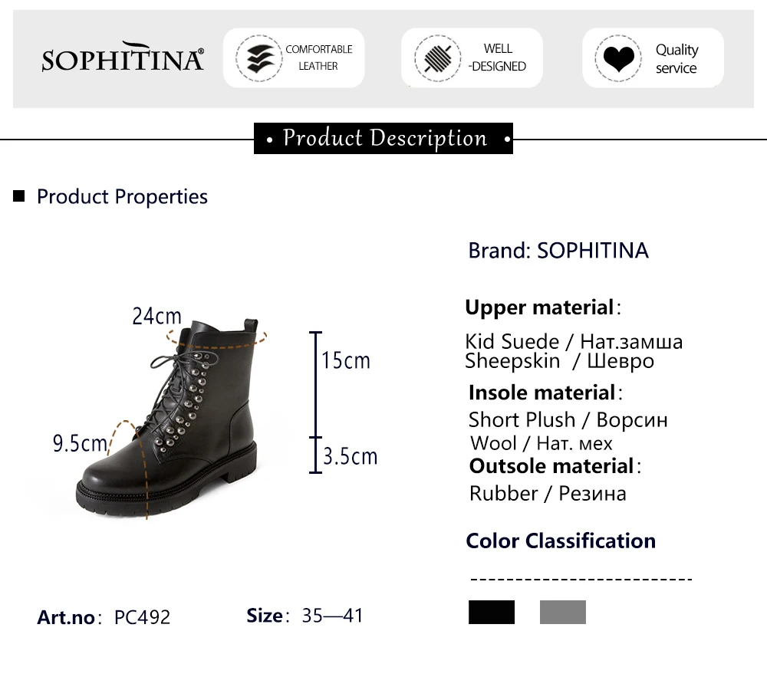The height and width of the screenshot is (700, 767).
Task: Click the 15cm shaft height label
Action: pos(345,360)
